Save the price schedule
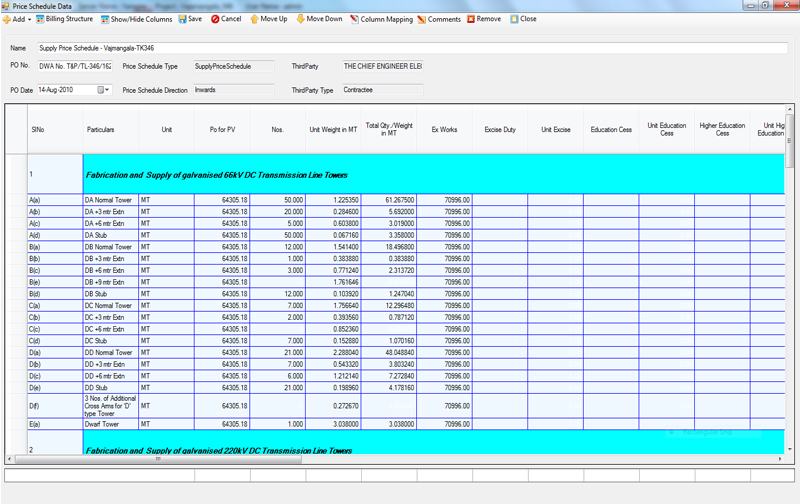This screenshot has height=504, width=800. 189,19
